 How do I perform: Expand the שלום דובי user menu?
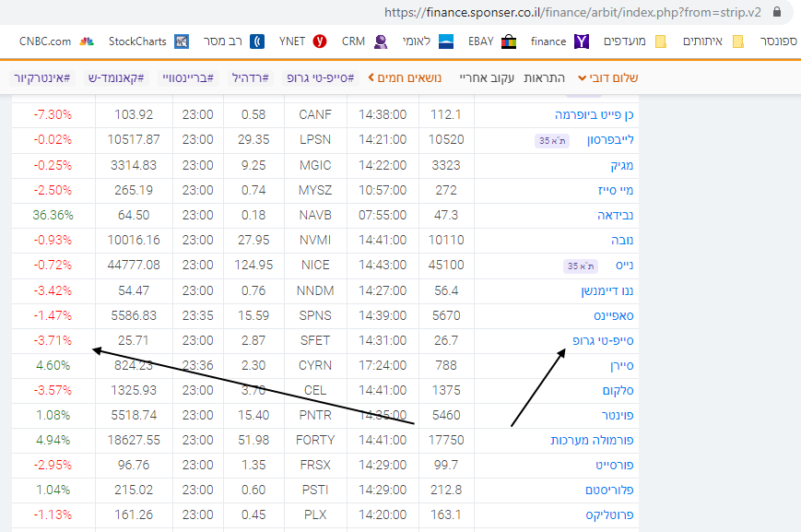[608, 77]
